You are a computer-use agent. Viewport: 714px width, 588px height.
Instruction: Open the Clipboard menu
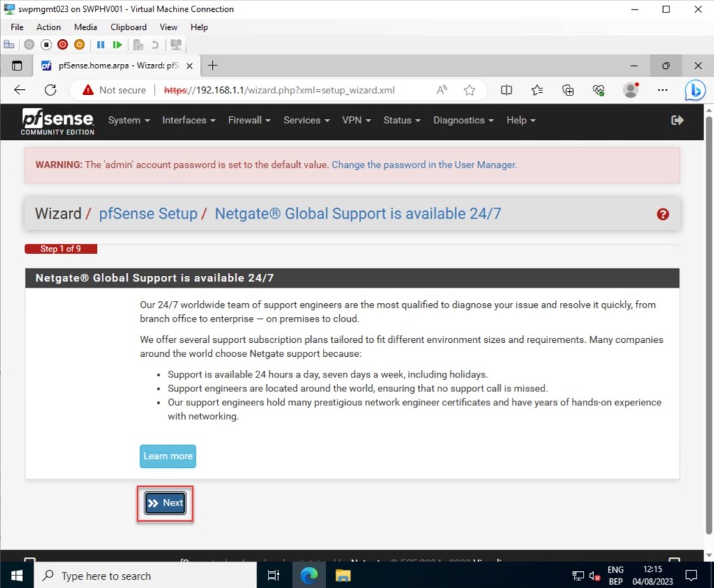[x=128, y=27]
